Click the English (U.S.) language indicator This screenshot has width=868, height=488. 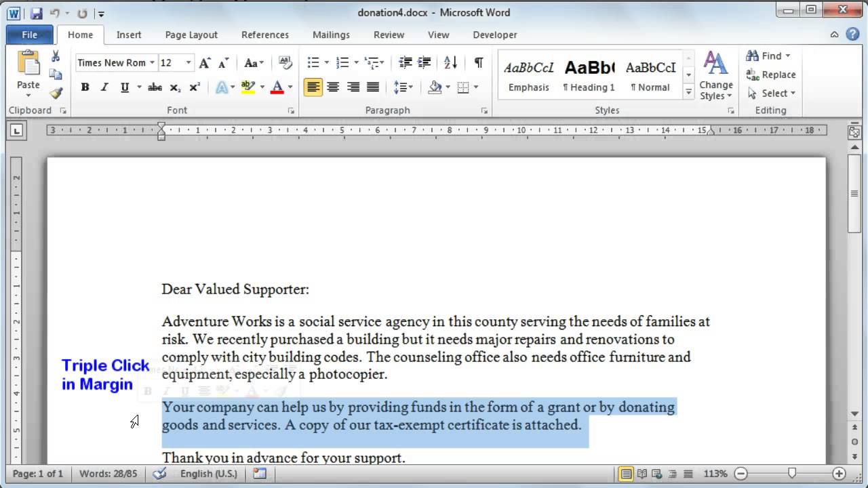(209, 474)
